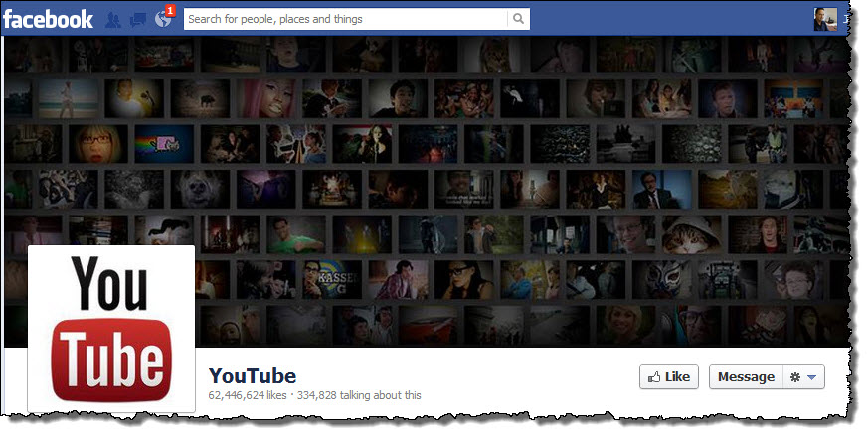Screen dimensions: 868x435
Task: Click the Facebook logo
Action: click(48, 19)
